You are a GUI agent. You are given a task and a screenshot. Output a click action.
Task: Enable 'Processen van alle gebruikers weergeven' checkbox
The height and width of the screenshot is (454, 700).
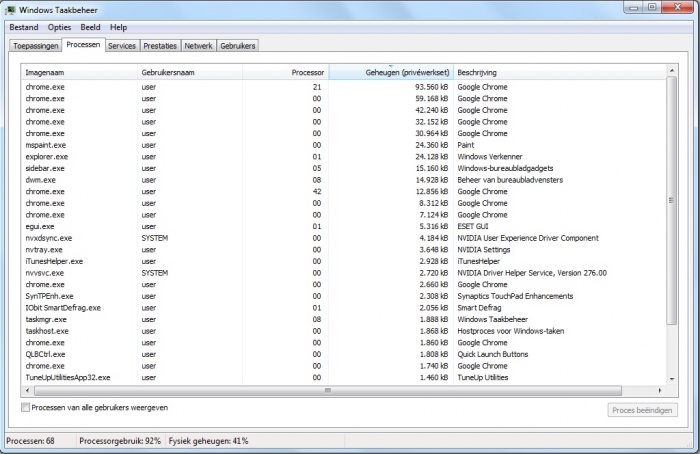(26, 408)
